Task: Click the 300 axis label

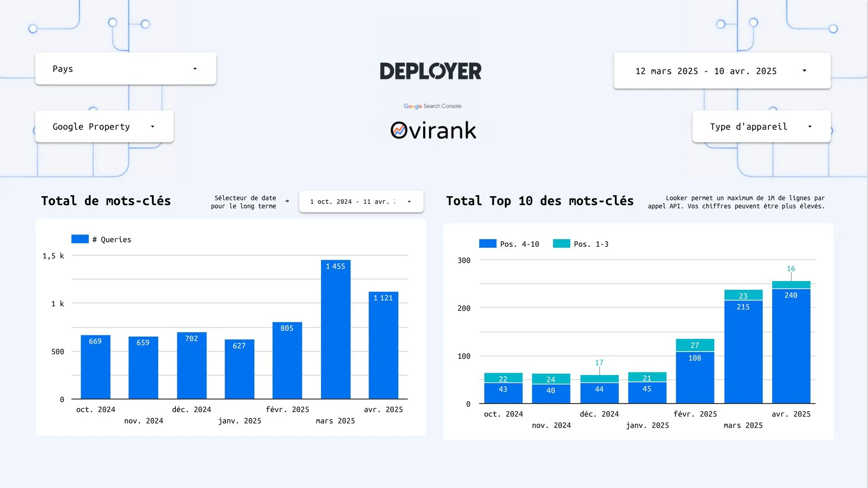Action: pos(464,260)
